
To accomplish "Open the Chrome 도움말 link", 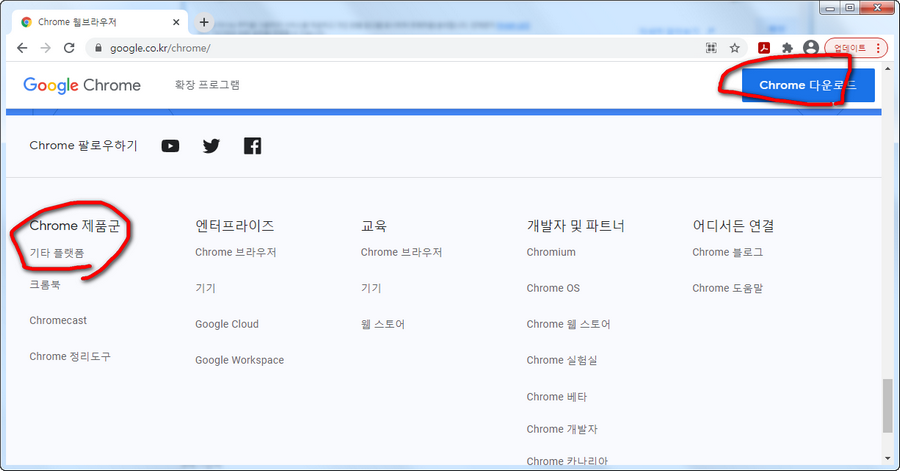I will pos(728,288).
